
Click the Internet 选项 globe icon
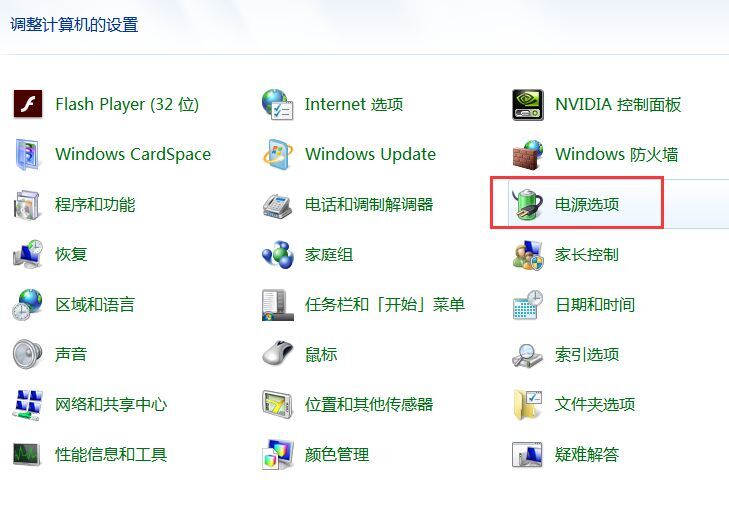pyautogui.click(x=278, y=104)
